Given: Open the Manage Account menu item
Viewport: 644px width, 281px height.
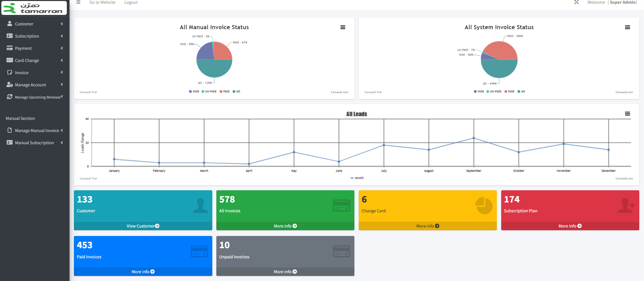Looking at the screenshot, I should point(35,85).
